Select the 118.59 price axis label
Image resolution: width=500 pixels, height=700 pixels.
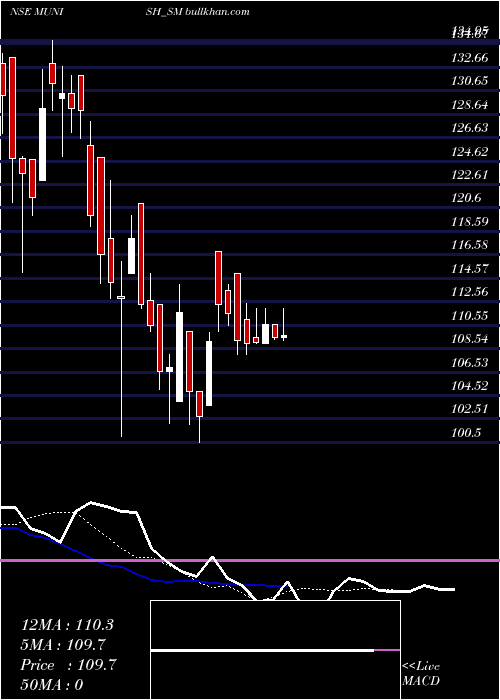click(470, 221)
